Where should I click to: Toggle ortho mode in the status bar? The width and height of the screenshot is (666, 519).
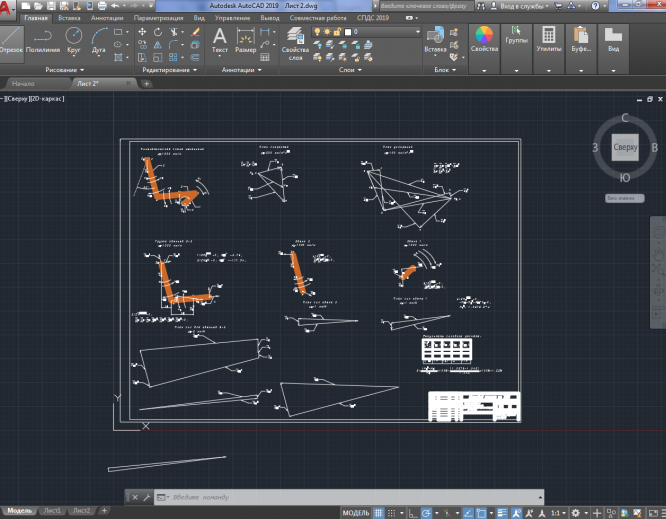tap(413, 512)
